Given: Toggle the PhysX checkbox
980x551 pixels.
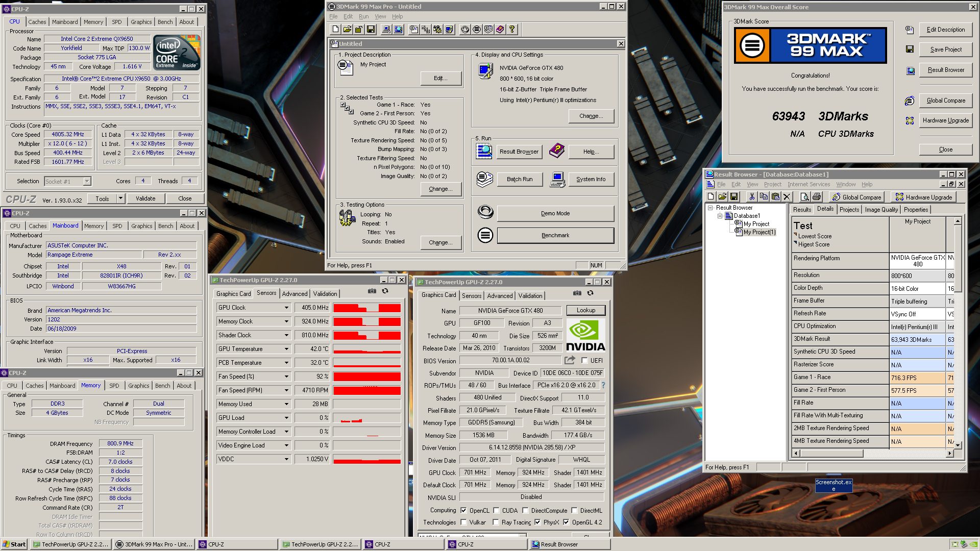Looking at the screenshot, I should point(537,522).
